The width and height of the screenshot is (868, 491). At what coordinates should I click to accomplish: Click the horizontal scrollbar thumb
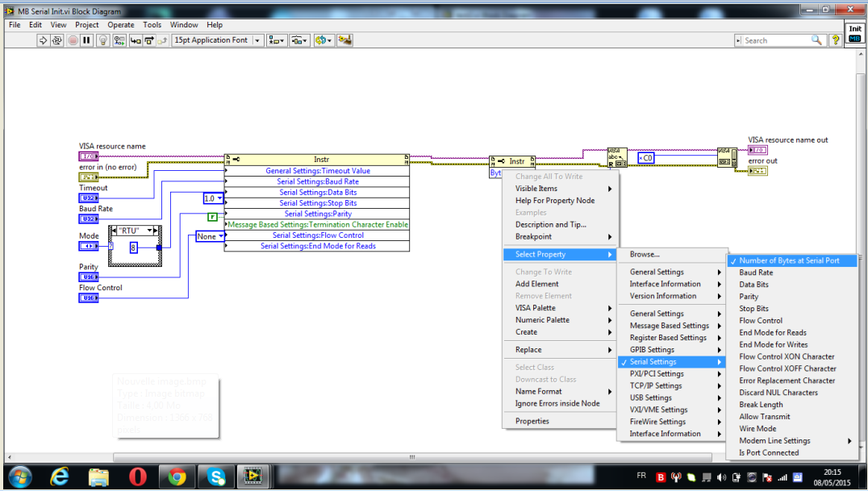412,457
